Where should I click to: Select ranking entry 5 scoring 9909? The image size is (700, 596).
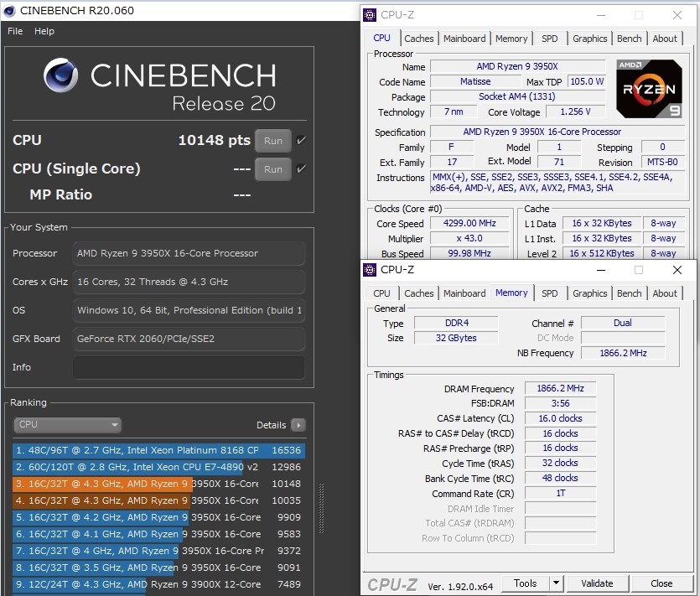(x=159, y=517)
